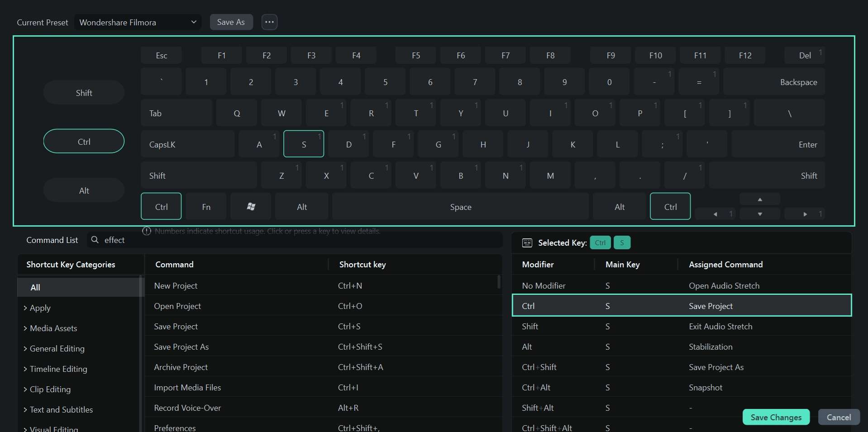
Task: Select the F12 key
Action: pos(745,55)
